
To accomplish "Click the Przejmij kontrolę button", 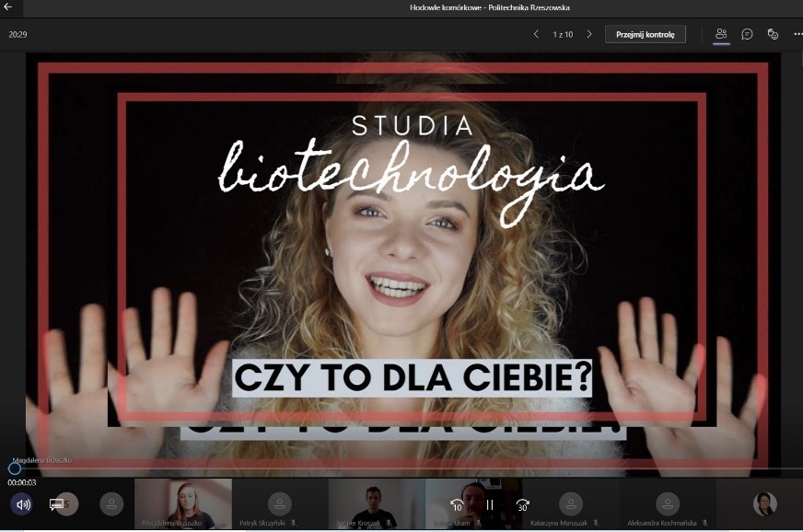I will (645, 34).
